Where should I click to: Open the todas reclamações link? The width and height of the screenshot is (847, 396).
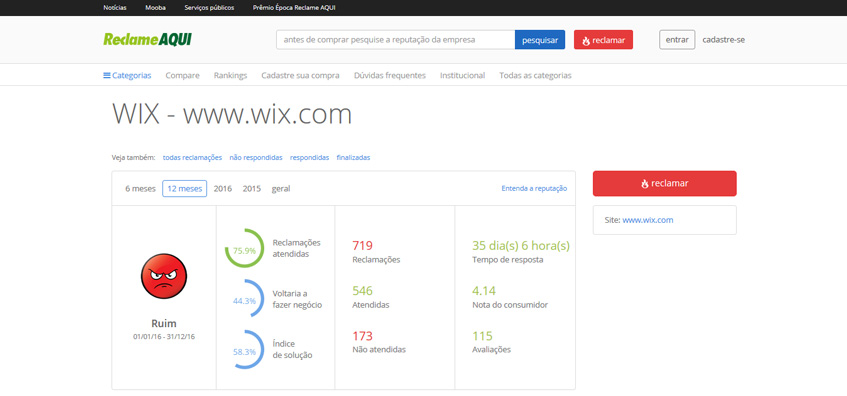[x=192, y=158]
